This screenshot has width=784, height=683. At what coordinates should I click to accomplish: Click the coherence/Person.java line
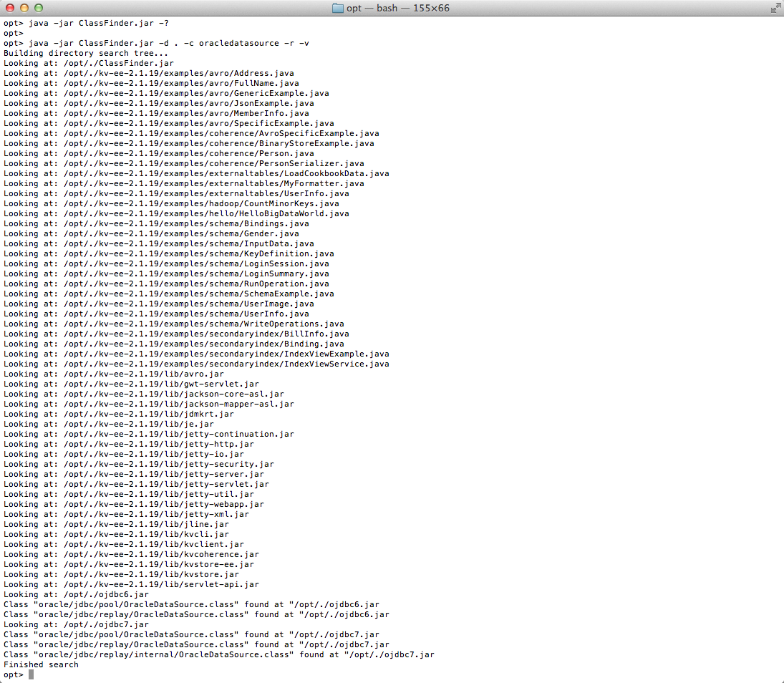(158, 153)
